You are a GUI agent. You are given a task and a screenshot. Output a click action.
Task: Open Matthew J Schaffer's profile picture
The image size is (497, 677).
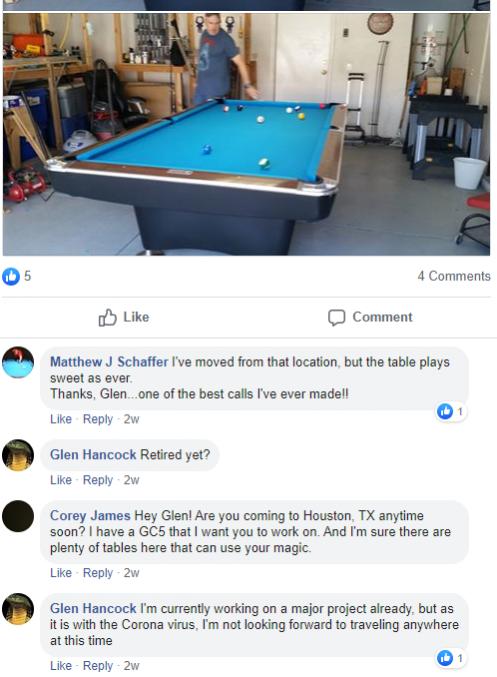(18, 362)
